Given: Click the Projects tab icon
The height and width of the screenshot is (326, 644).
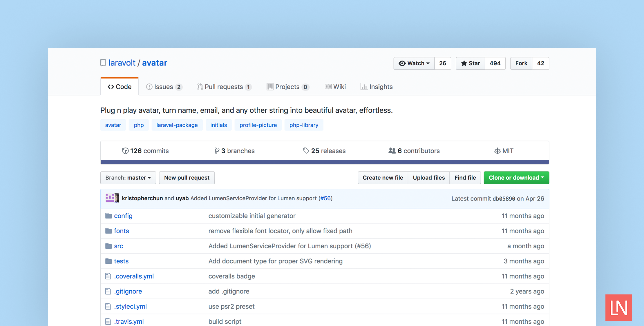Looking at the screenshot, I should 269,86.
